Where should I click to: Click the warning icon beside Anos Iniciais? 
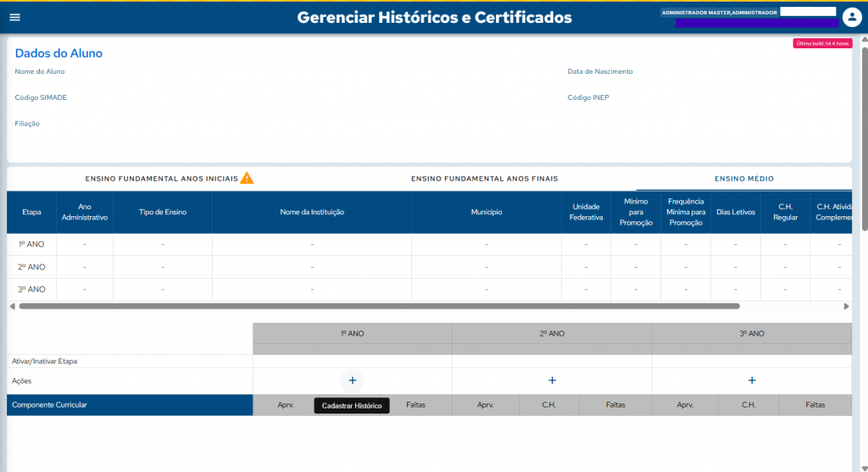pos(247,178)
